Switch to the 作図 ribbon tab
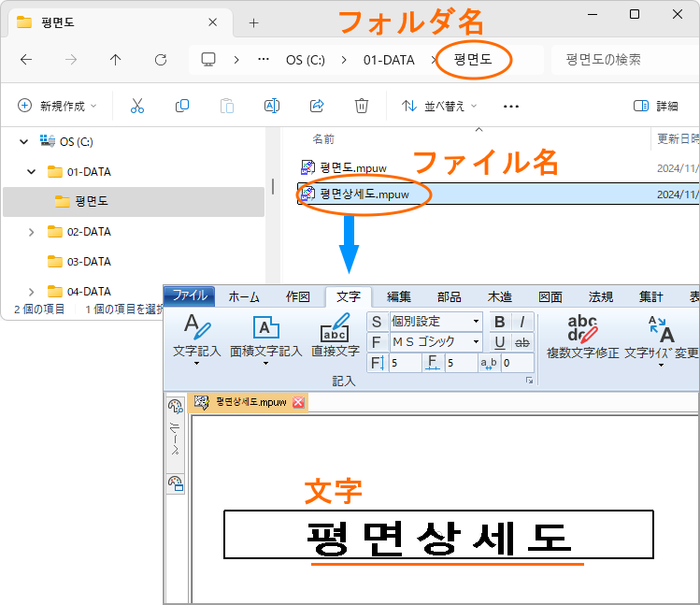Image resolution: width=700 pixels, height=605 pixels. [298, 296]
